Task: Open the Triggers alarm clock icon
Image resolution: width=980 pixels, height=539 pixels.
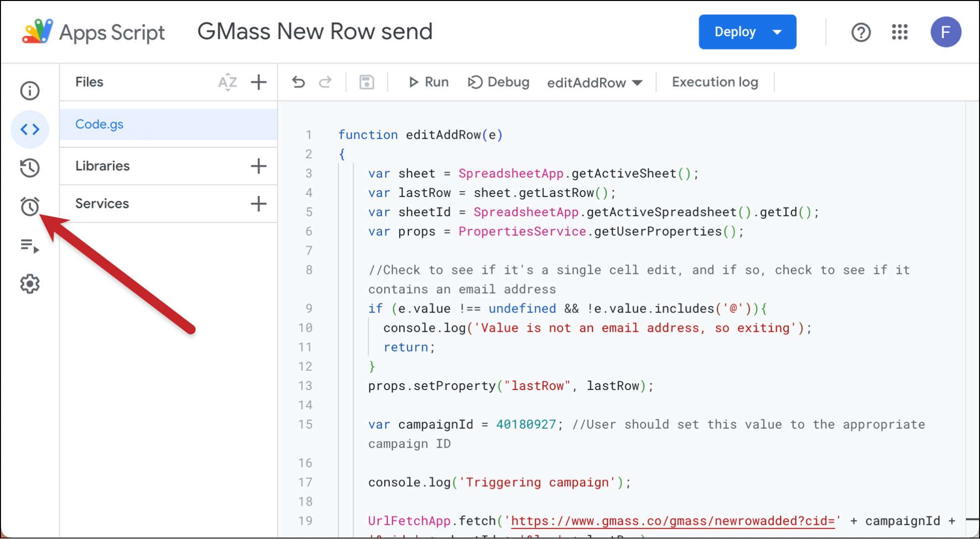Action: pos(30,206)
